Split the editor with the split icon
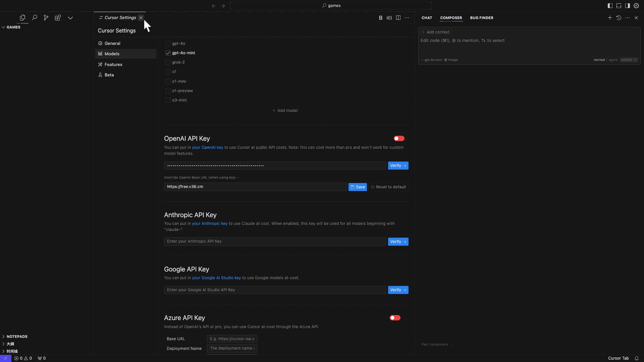 tap(398, 18)
